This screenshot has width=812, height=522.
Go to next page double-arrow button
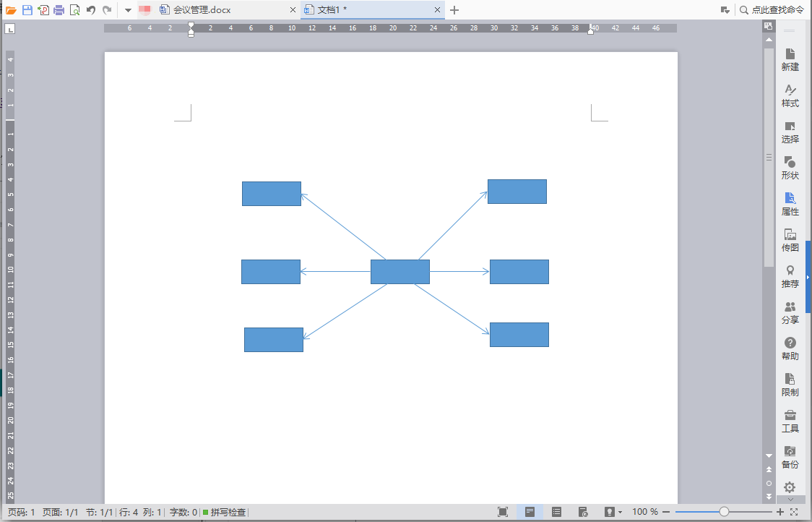pyautogui.click(x=769, y=497)
